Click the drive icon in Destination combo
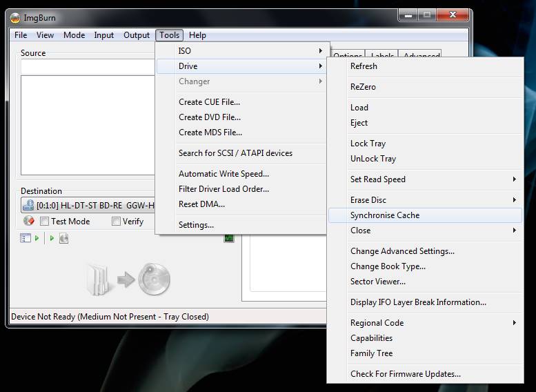Viewport: 536px width, 392px height. click(28, 205)
